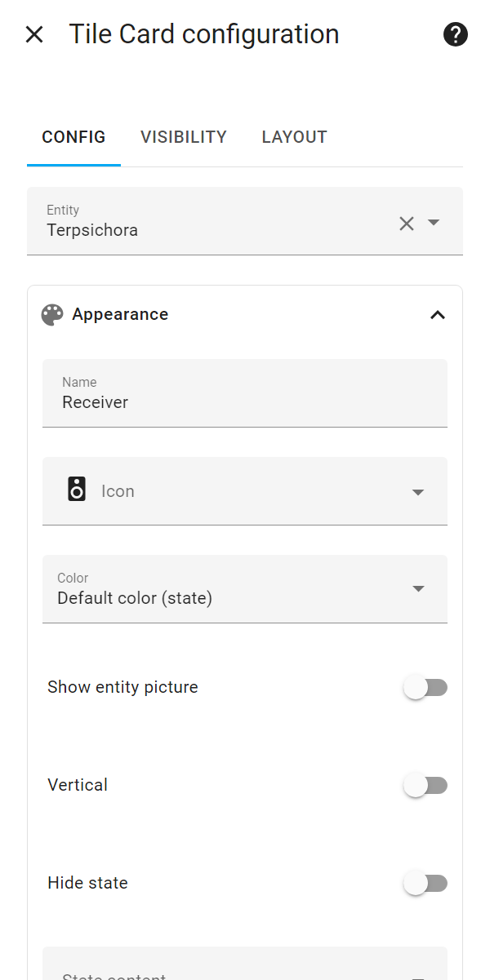Open the help icon in the header
The width and height of the screenshot is (490, 980).
[455, 33]
